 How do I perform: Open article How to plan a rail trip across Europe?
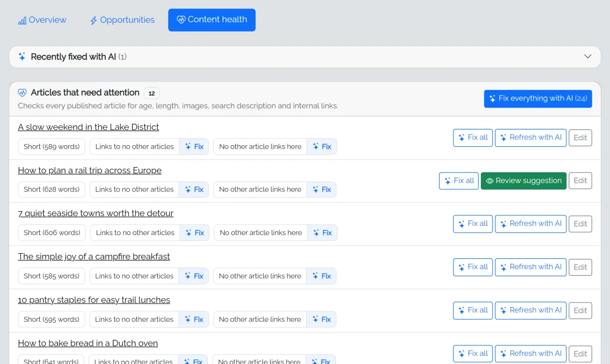[x=89, y=171]
